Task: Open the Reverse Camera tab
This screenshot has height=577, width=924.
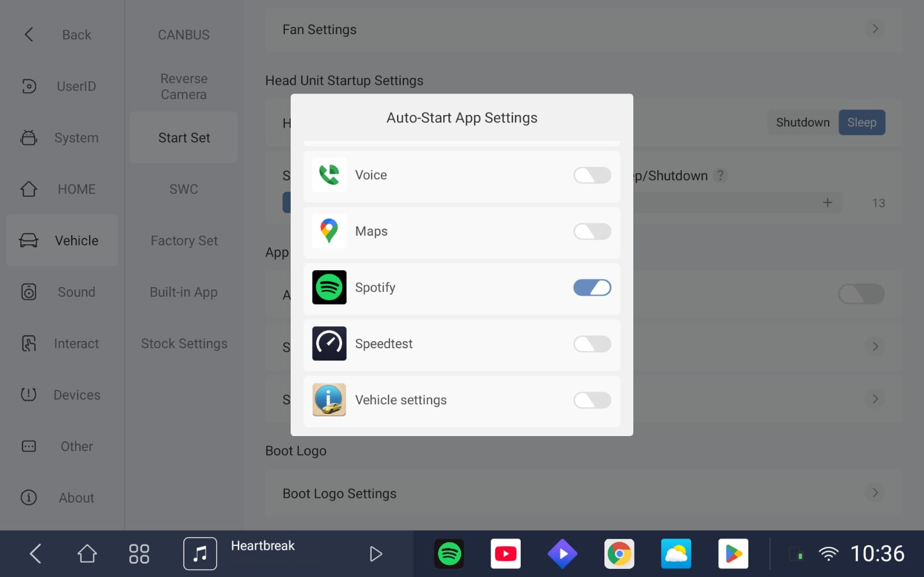Action: click(x=184, y=86)
